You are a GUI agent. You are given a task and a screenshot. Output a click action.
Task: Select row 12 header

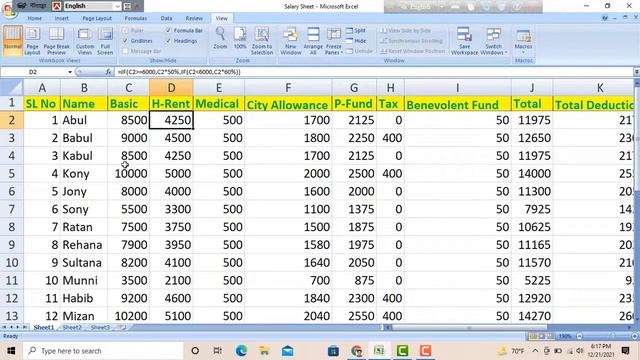[x=11, y=298]
